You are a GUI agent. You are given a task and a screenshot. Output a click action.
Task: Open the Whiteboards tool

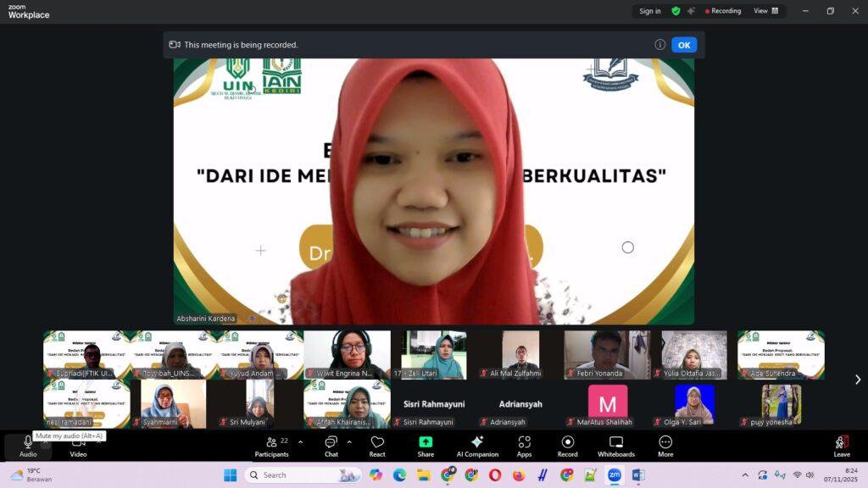(615, 446)
